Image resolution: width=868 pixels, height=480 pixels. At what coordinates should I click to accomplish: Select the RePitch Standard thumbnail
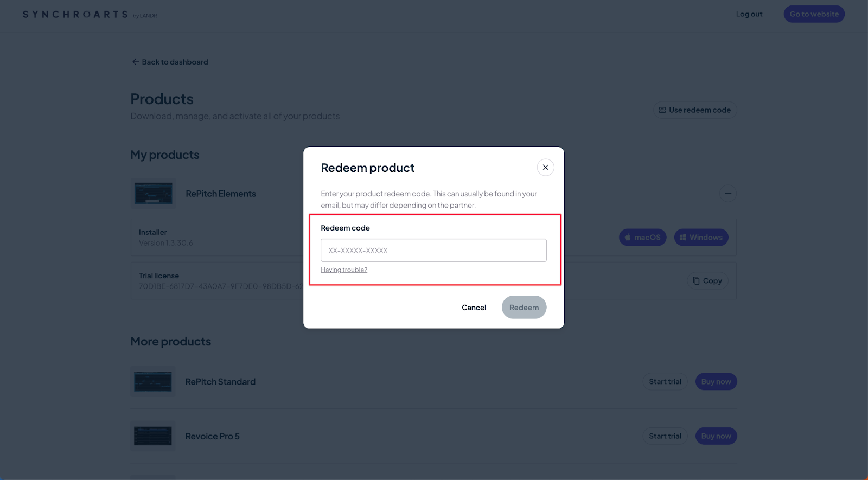(x=153, y=382)
